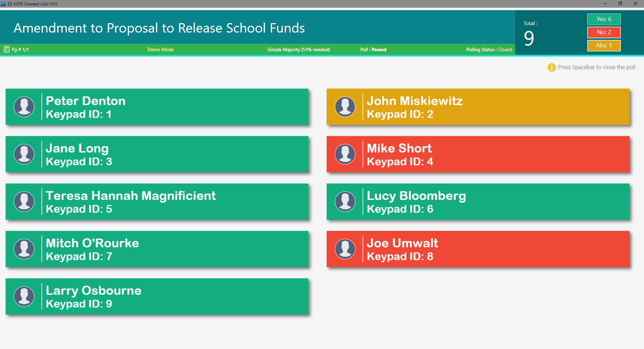
Task: Click the Poll: Passed status text
Action: tap(373, 49)
